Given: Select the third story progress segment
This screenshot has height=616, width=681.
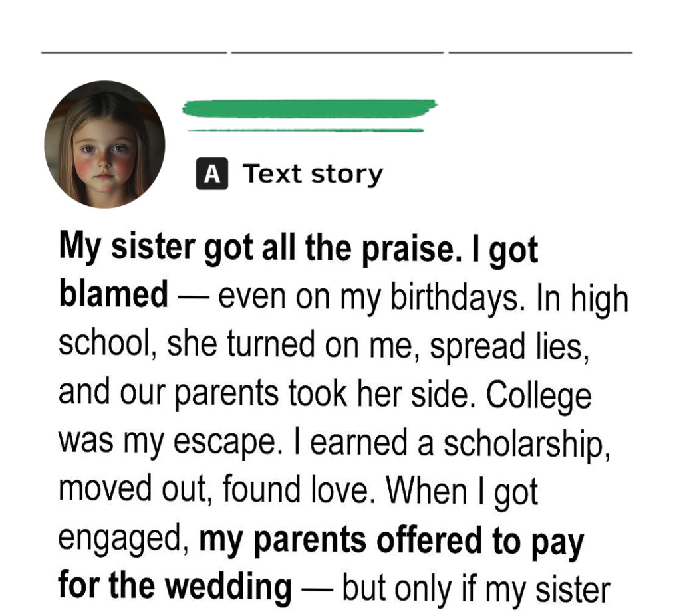Looking at the screenshot, I should tap(540, 52).
